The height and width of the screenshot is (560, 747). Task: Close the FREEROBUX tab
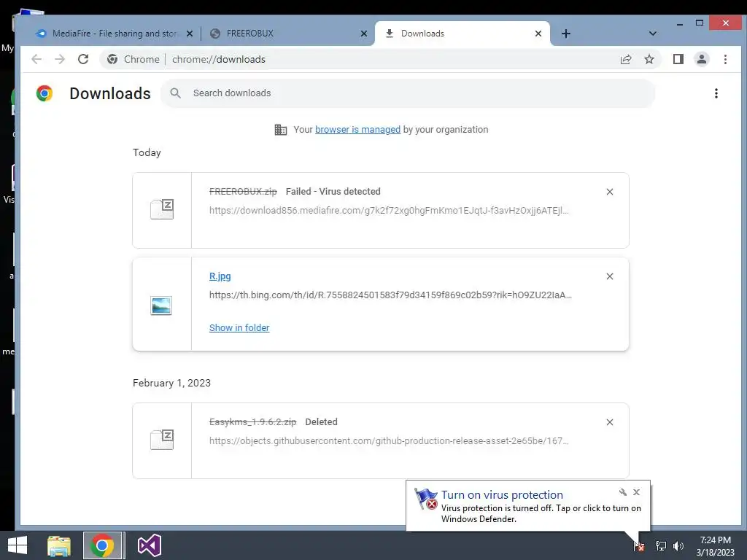[364, 34]
